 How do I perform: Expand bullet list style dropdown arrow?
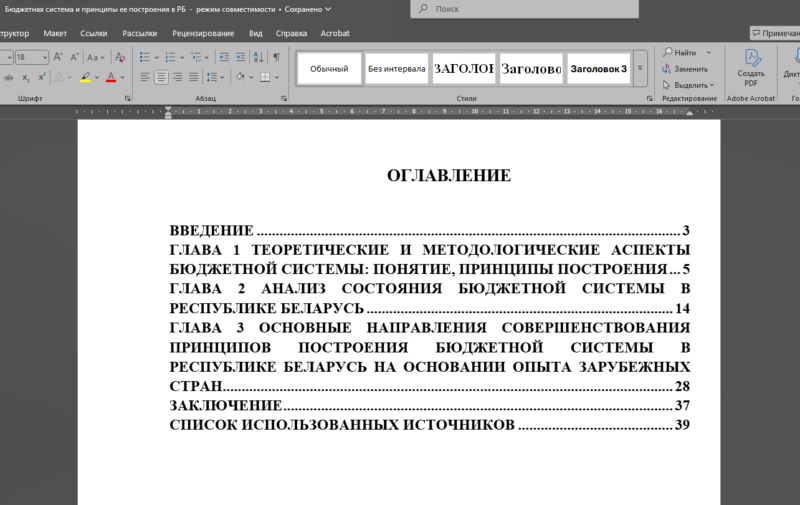pos(156,58)
